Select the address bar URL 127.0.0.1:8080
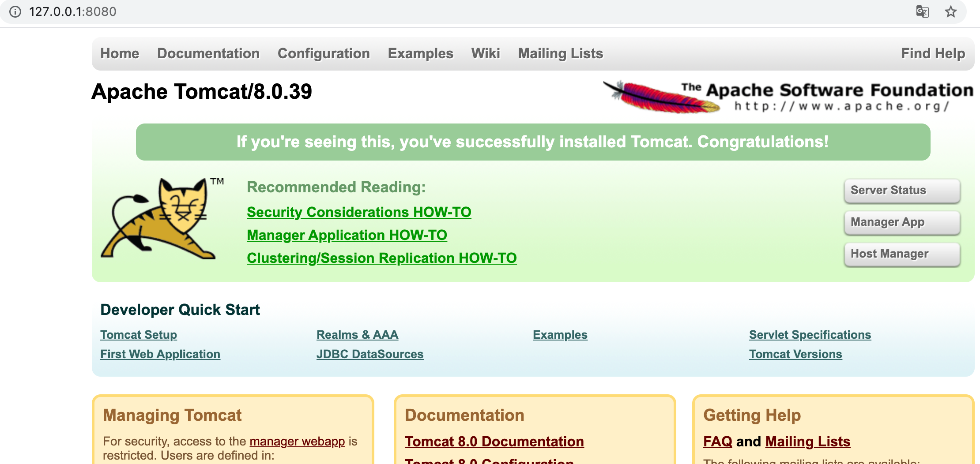Image resolution: width=980 pixels, height=464 pixels. 73,11
